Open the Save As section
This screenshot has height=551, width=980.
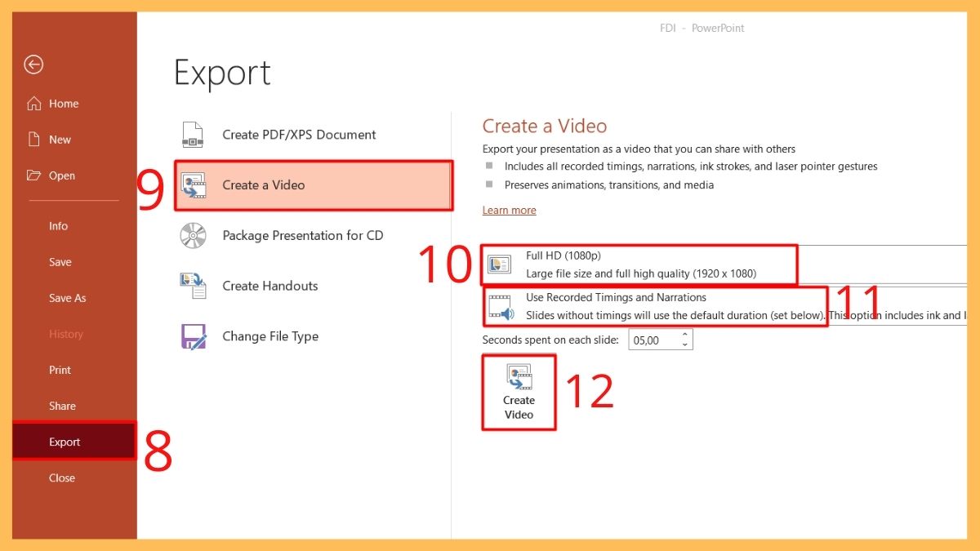67,298
